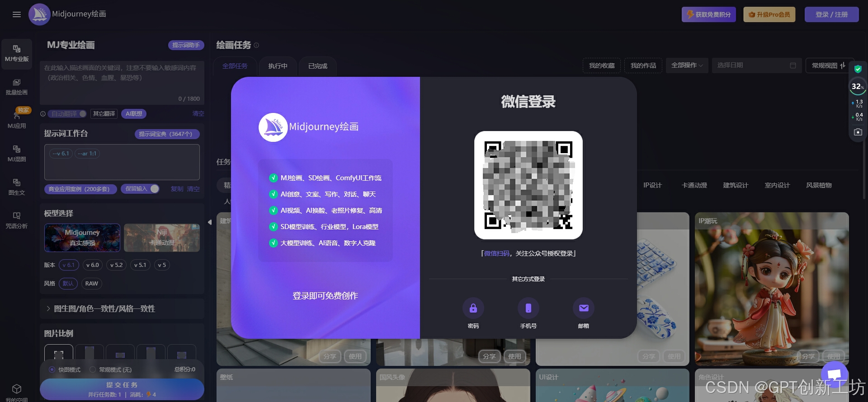Viewport: 868px width, 402px height.
Task: Select the 室内设计 category
Action: [777, 185]
